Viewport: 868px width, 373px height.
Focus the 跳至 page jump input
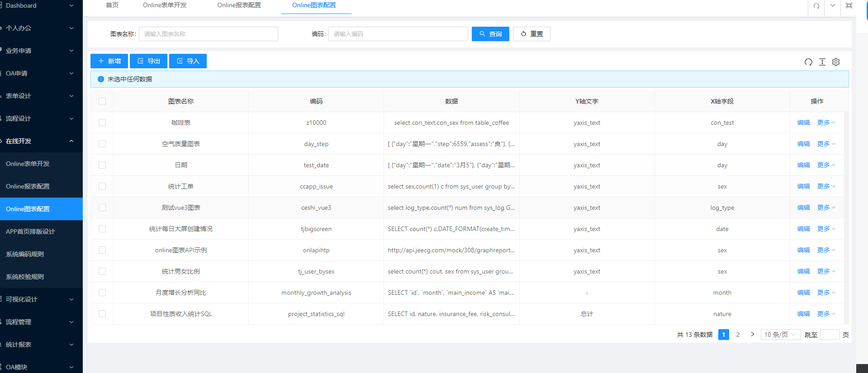tap(830, 335)
